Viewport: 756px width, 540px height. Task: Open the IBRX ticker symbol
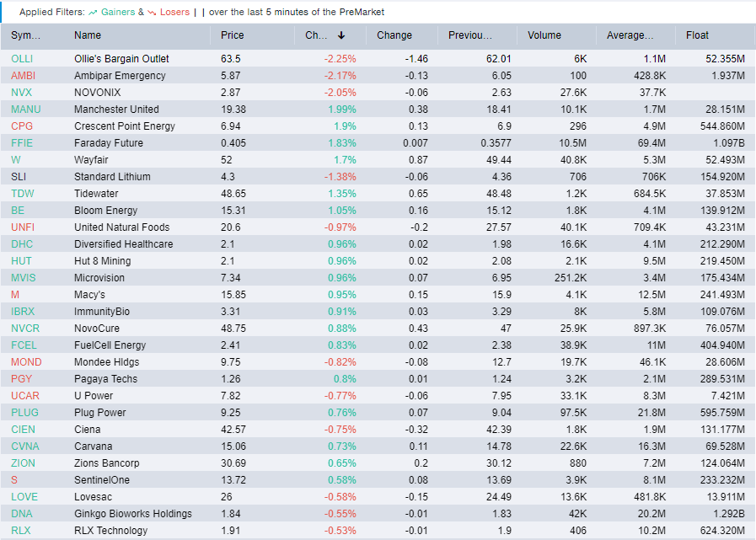click(x=23, y=312)
